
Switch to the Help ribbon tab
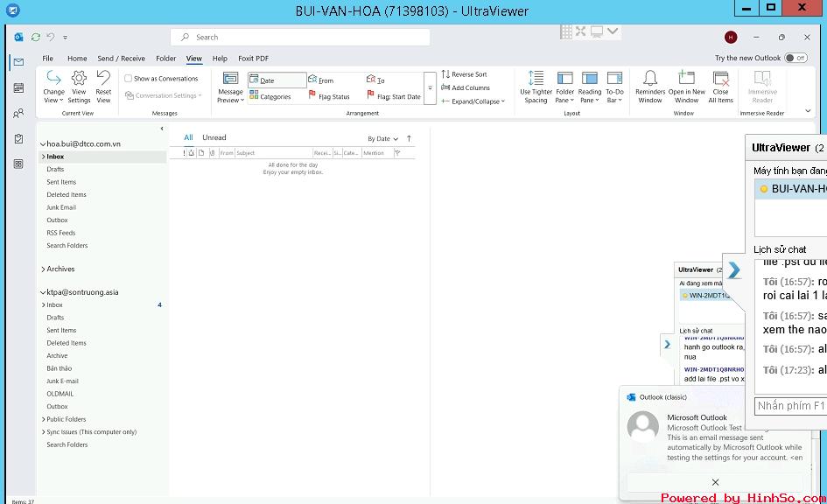220,58
